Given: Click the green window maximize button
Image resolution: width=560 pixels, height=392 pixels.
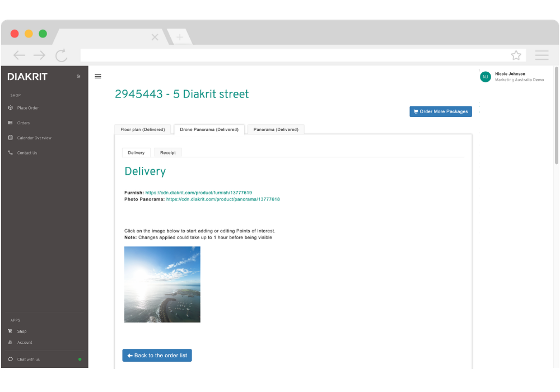Looking at the screenshot, I should click(x=43, y=34).
